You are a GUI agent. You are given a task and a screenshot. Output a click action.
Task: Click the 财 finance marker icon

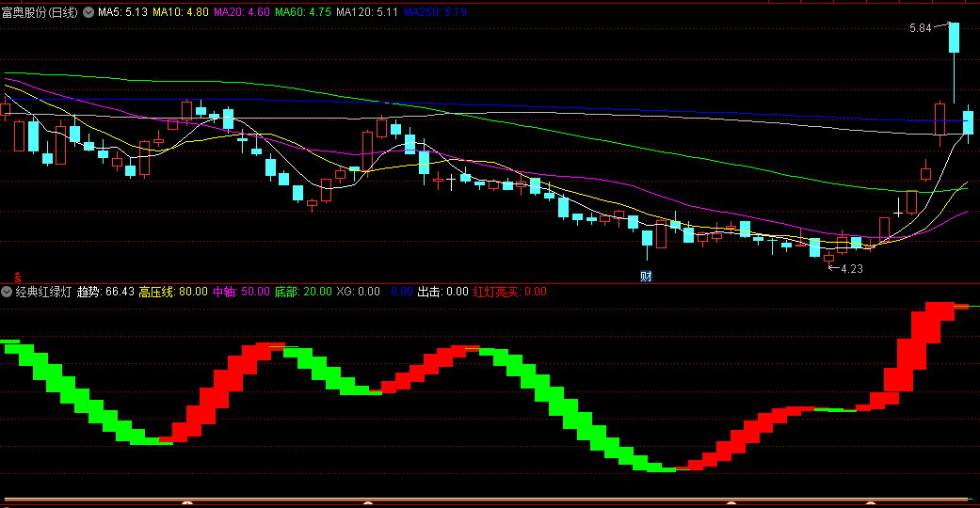(x=646, y=277)
